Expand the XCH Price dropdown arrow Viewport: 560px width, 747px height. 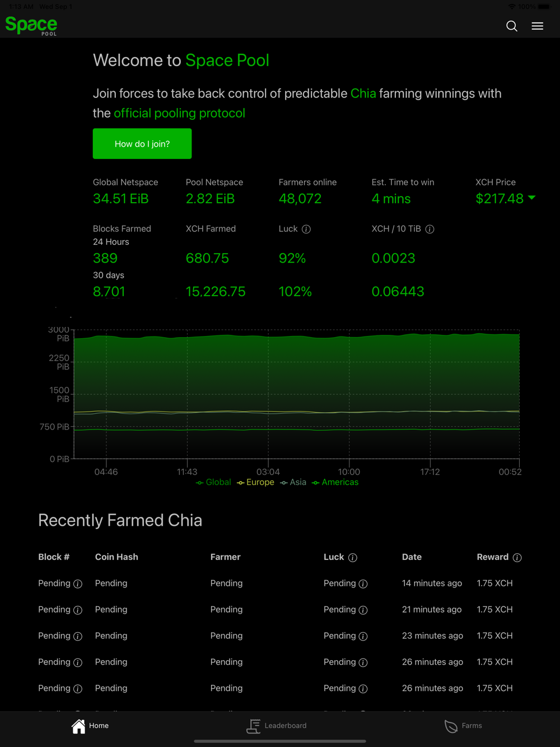[x=532, y=198]
